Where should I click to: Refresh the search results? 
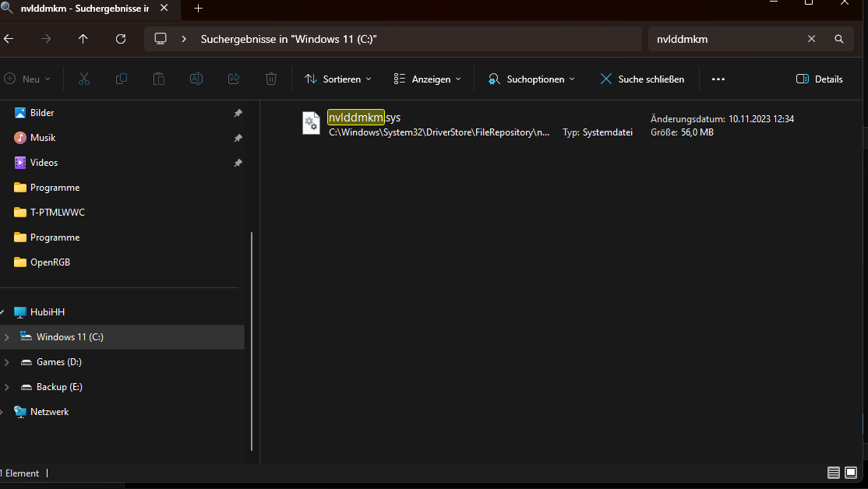(121, 39)
